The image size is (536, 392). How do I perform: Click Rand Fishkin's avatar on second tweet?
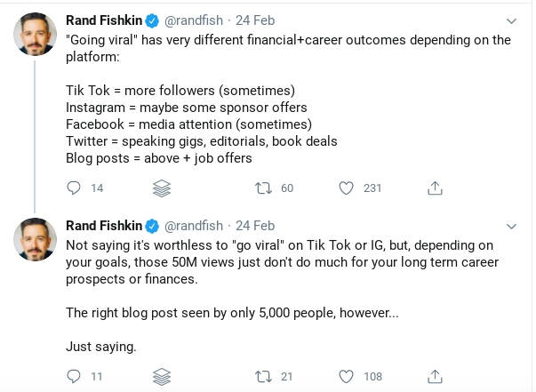[x=35, y=238]
